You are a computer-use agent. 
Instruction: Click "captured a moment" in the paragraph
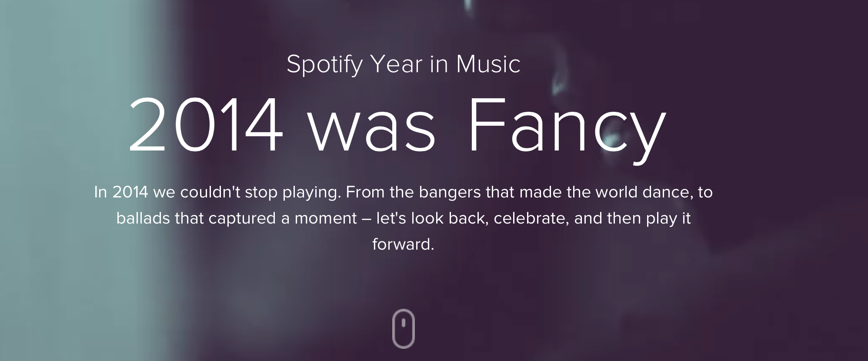pos(283,218)
